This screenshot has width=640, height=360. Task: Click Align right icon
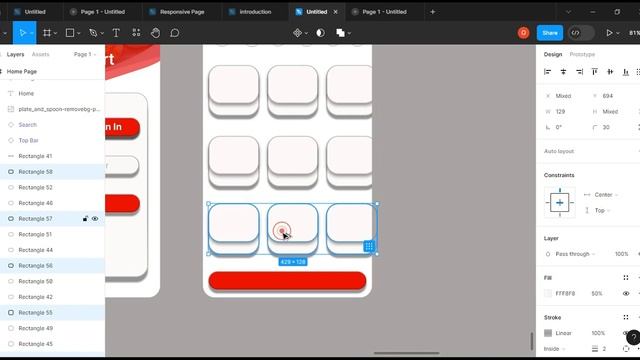coord(579,72)
